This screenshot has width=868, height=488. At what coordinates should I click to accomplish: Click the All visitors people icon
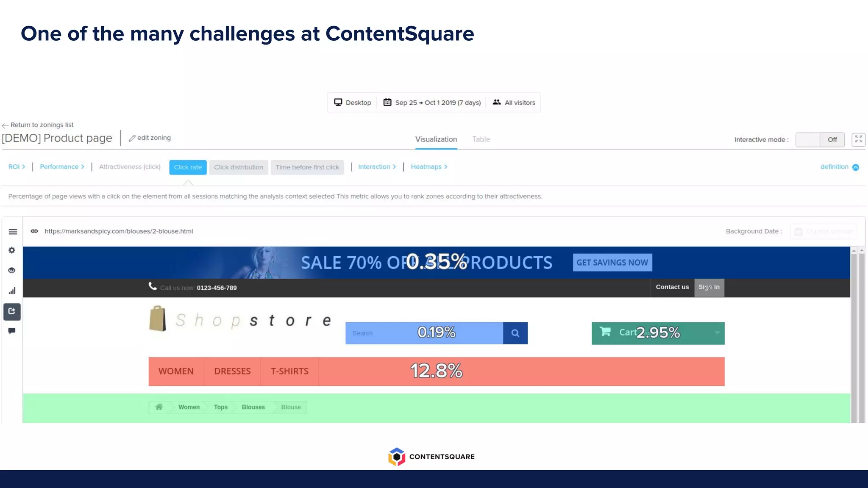pyautogui.click(x=497, y=102)
